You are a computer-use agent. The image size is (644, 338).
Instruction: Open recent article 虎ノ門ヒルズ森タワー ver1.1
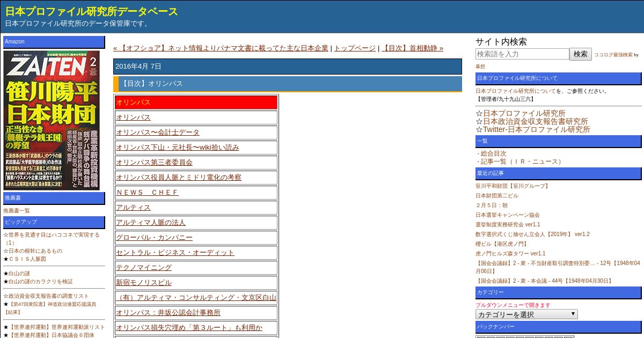pyautogui.click(x=510, y=254)
